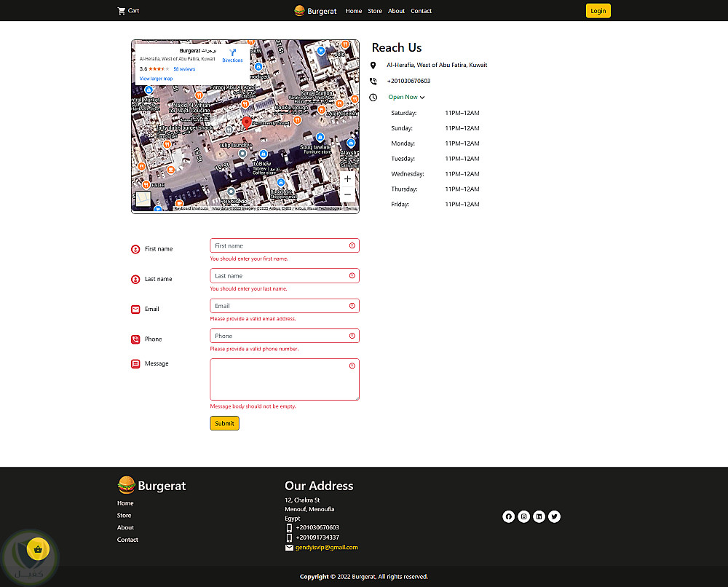Click the Phone icon in form
Image resolution: width=728 pixels, height=587 pixels.
tap(135, 339)
